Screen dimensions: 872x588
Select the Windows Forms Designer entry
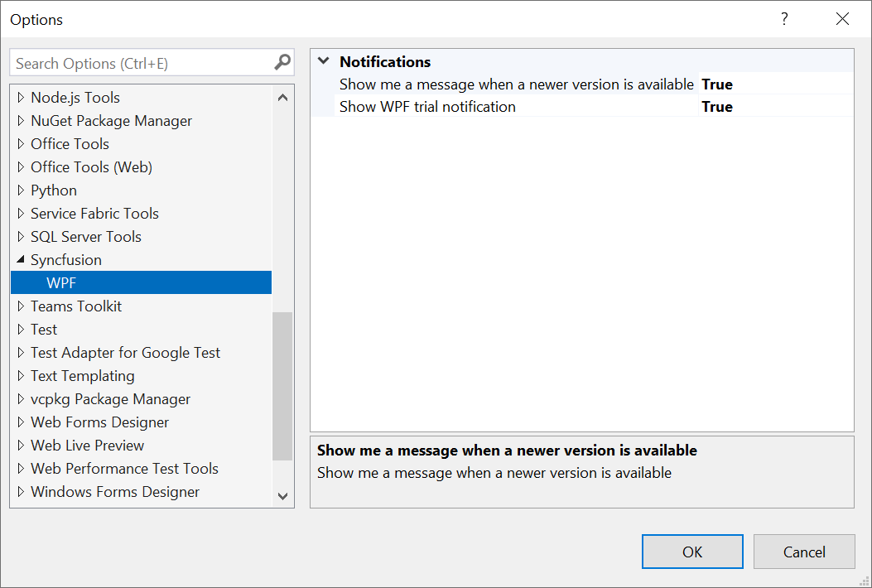[115, 492]
